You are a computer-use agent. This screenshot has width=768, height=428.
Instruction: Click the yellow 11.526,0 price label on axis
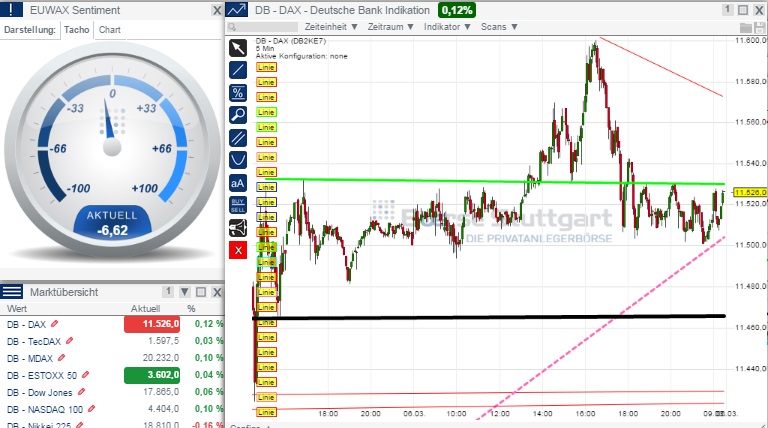point(750,192)
